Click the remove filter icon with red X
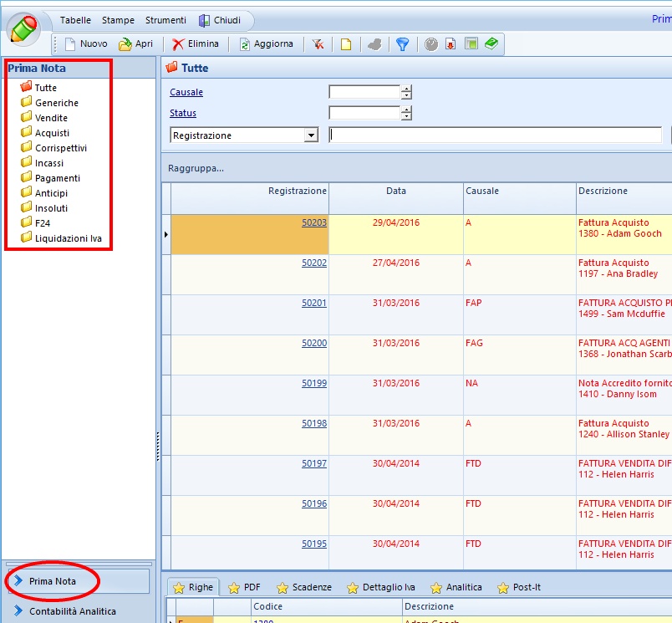 (318, 44)
